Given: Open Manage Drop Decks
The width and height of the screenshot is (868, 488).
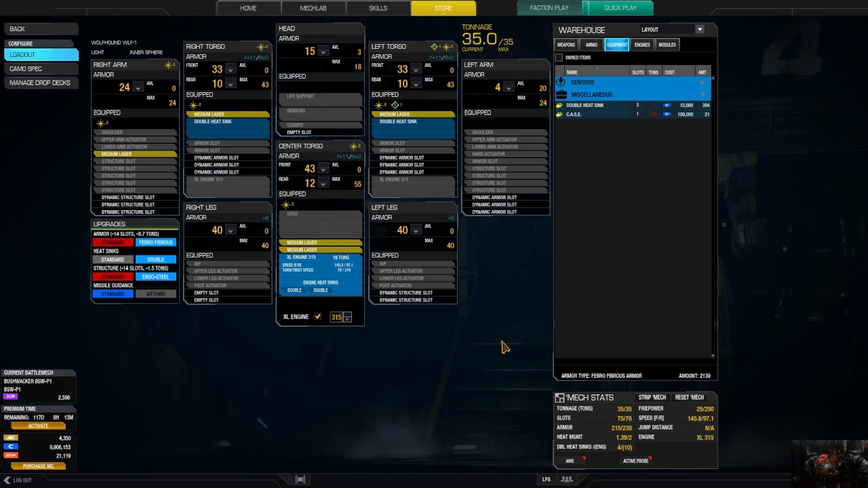Looking at the screenshot, I should 41,83.
